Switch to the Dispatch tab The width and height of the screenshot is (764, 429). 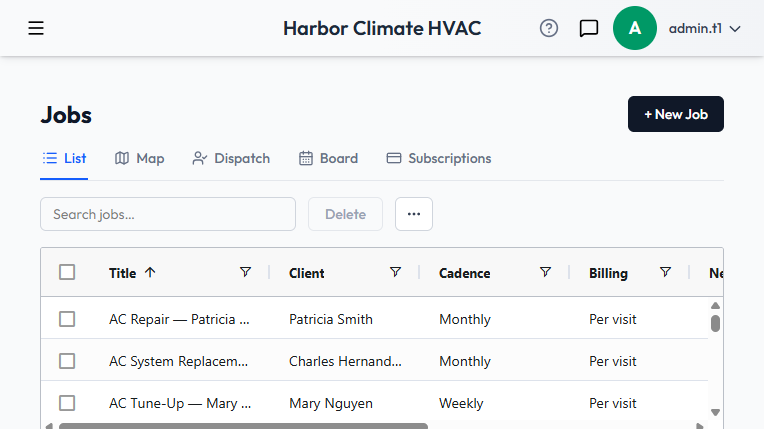click(x=231, y=158)
